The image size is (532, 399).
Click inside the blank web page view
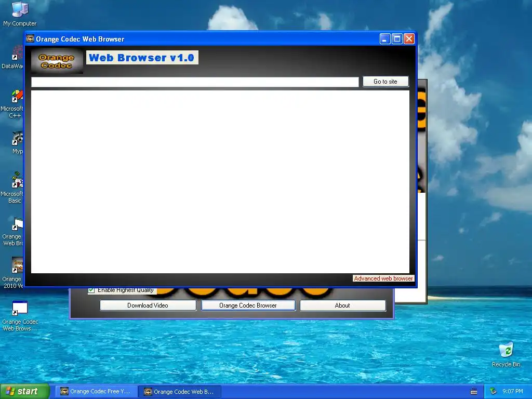pos(220,181)
